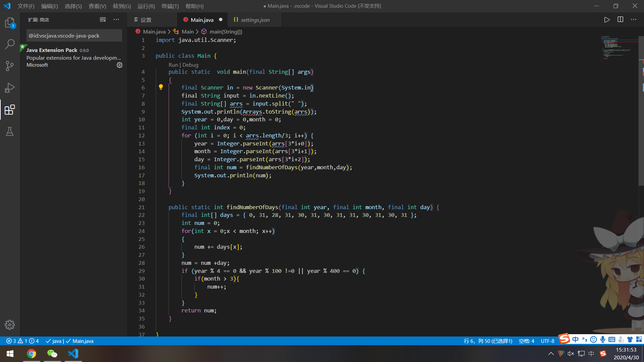Select the Java Extension Pack entry
Viewport: 644px width, 362px height.
(74, 57)
